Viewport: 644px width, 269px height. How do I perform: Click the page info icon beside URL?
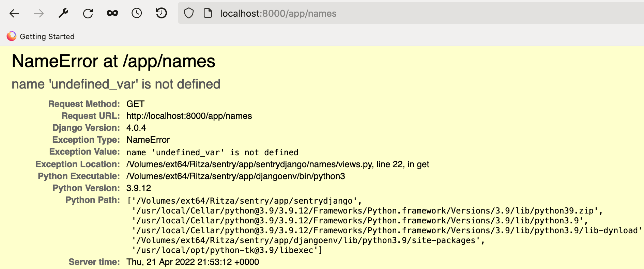click(x=208, y=13)
